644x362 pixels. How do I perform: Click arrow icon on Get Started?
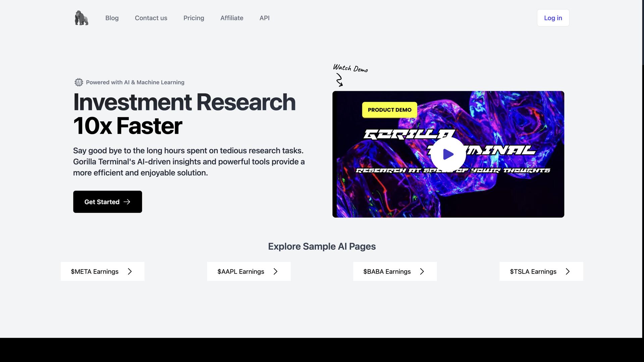coord(127,202)
